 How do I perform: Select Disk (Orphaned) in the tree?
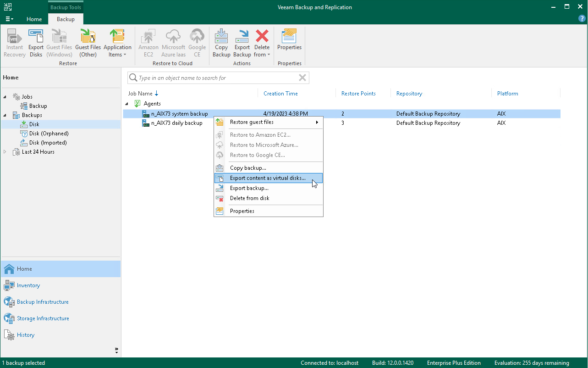49,134
